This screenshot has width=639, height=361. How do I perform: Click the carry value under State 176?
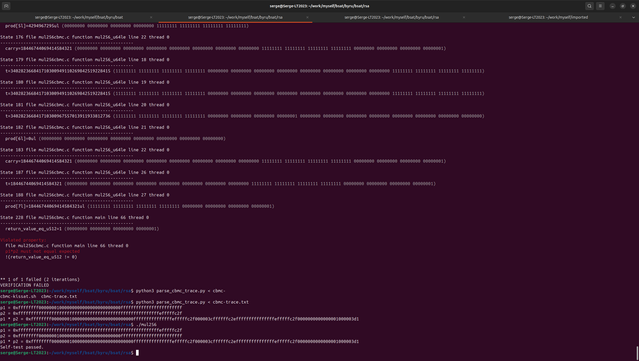pos(225,48)
